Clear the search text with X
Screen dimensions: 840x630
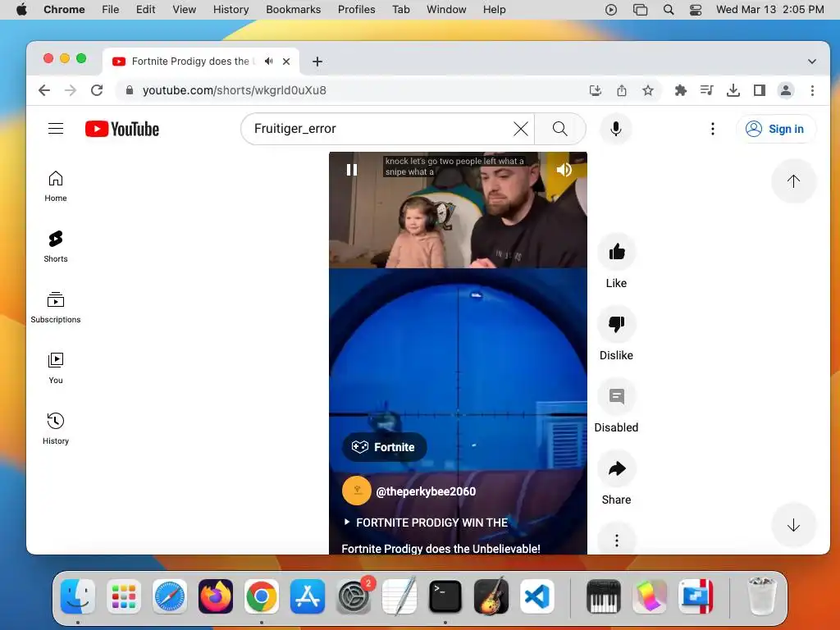point(521,129)
